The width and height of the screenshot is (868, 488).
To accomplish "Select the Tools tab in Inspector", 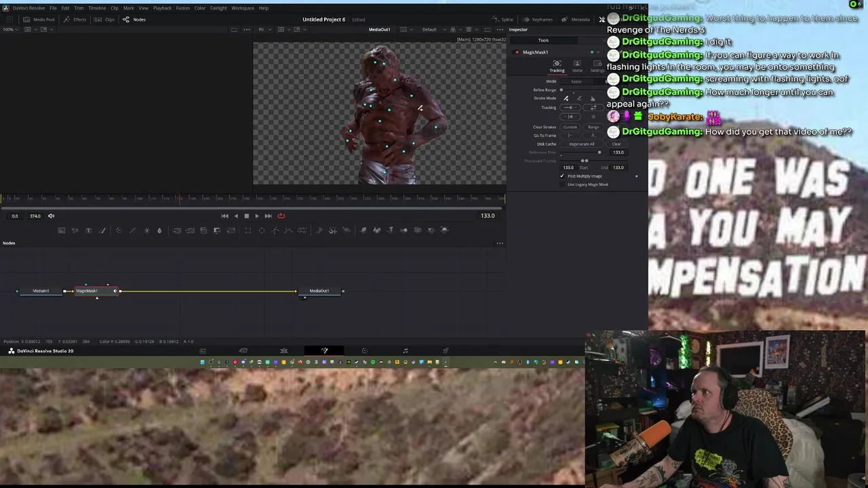I will 543,40.
